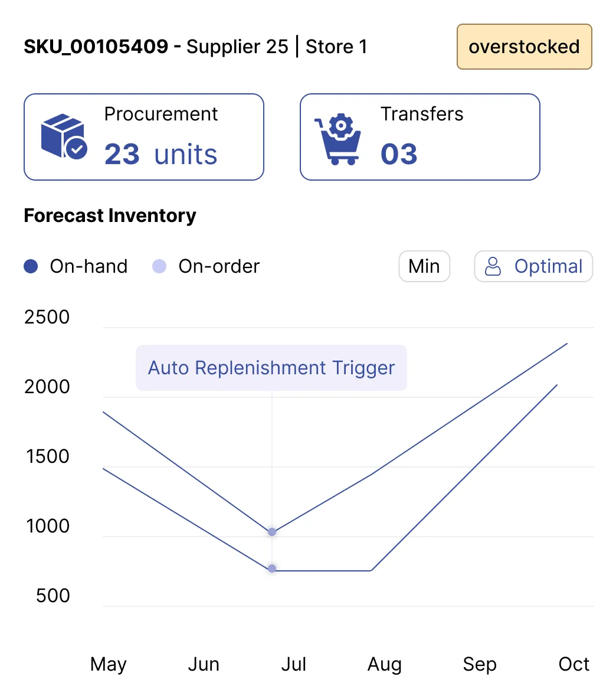This screenshot has width=616, height=699.
Task: Click the upper line's trigger data point
Action: [272, 532]
